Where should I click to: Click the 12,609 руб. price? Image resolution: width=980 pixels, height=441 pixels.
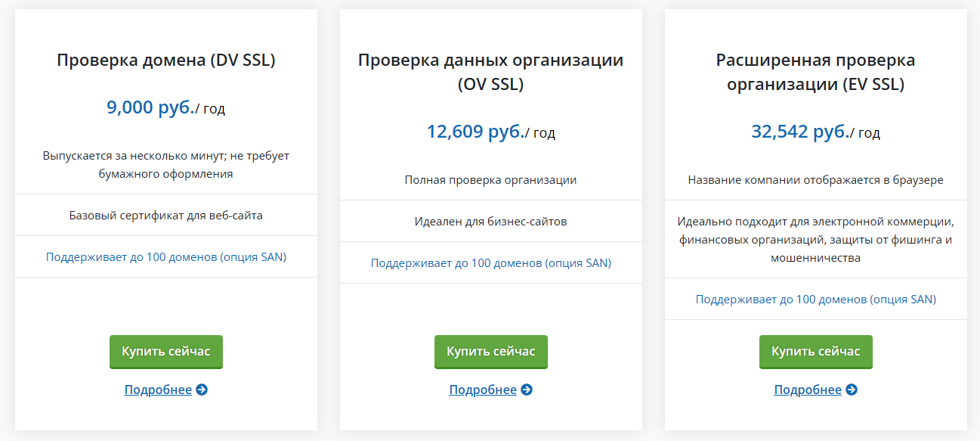click(x=475, y=132)
